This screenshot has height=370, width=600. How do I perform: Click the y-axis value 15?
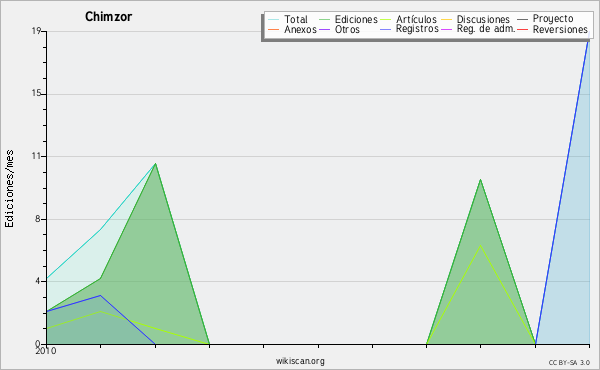36,94
